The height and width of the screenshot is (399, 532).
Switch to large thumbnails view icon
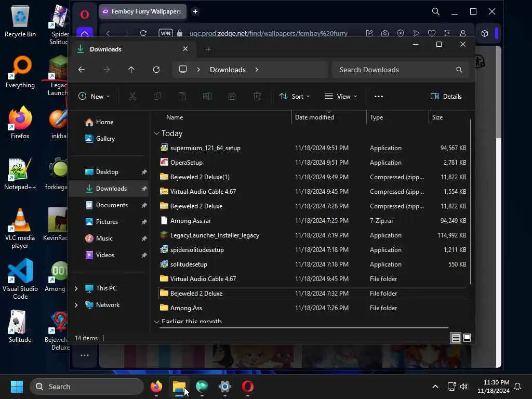(x=467, y=338)
